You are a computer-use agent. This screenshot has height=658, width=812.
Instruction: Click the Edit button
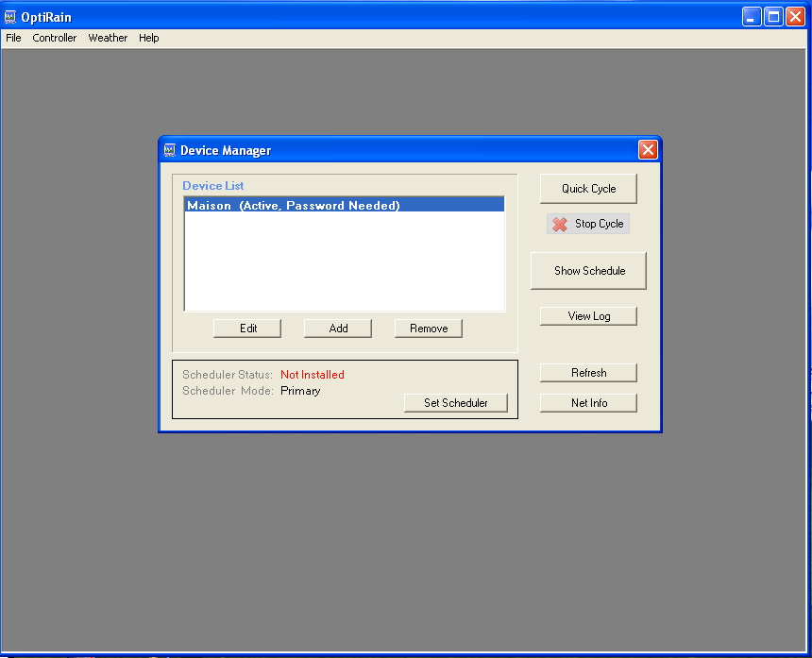(x=247, y=329)
